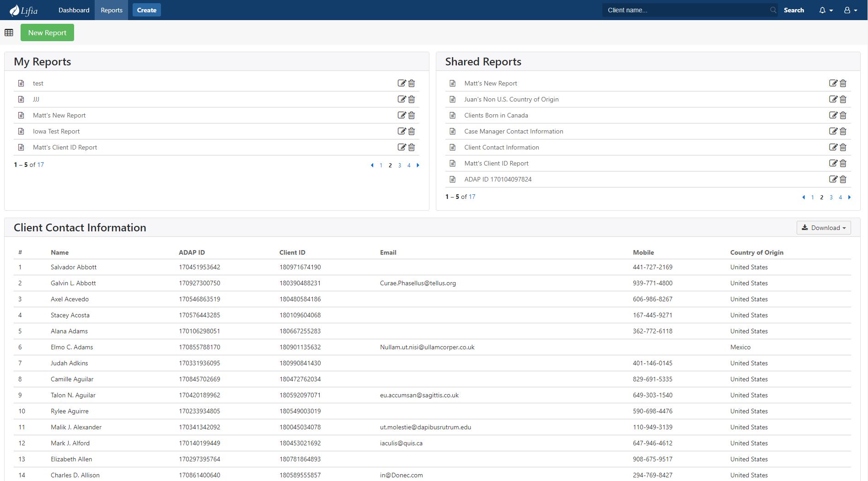868x481 pixels.
Task: Open the table grid view icon
Action: (9, 32)
